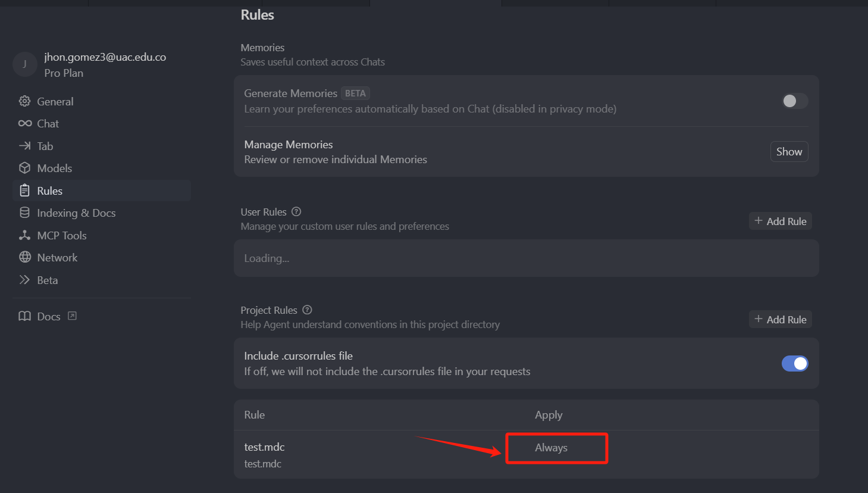Click the Chat infinity icon

[x=24, y=123]
